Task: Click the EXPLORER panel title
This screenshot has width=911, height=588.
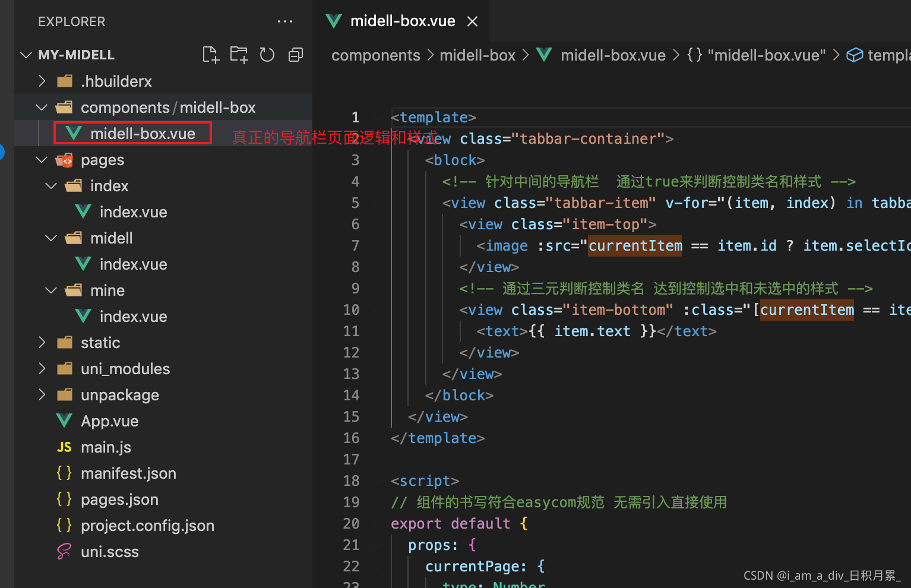Action: click(x=72, y=21)
